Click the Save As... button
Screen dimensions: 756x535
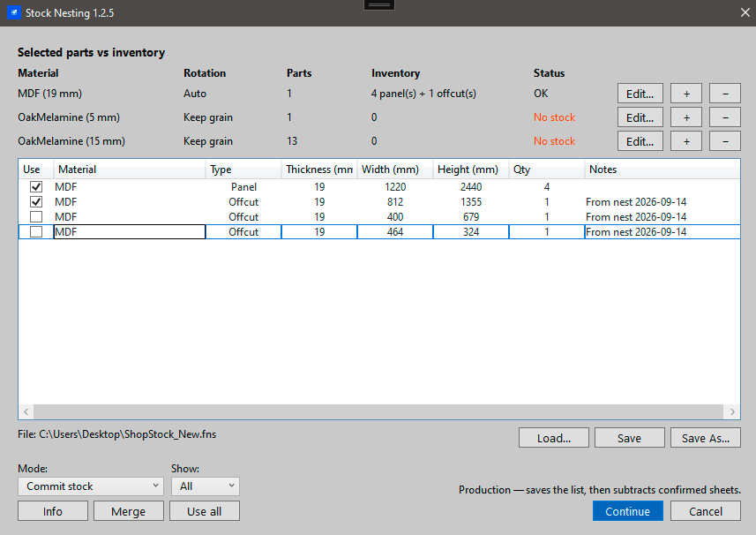pyautogui.click(x=706, y=438)
